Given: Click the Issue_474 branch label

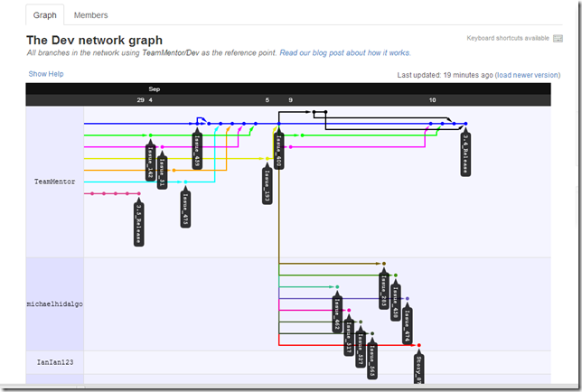Looking at the screenshot, I should [x=408, y=326].
